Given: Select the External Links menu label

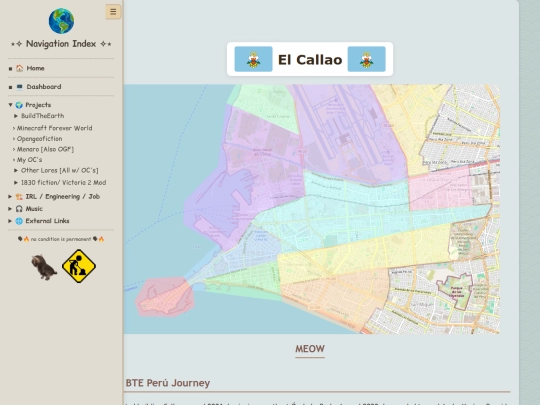Looking at the screenshot, I should coord(47,221).
